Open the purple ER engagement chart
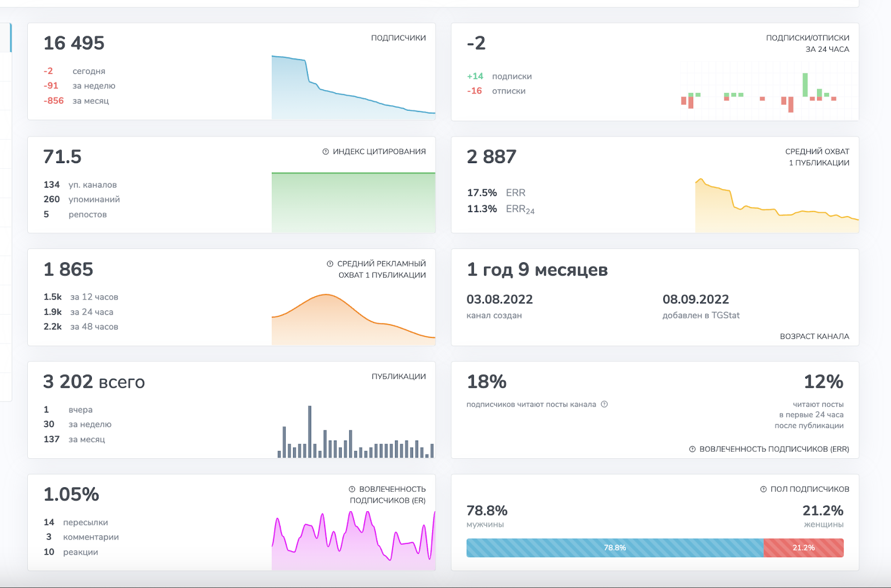Screen dimensions: 891x588 point(354,540)
